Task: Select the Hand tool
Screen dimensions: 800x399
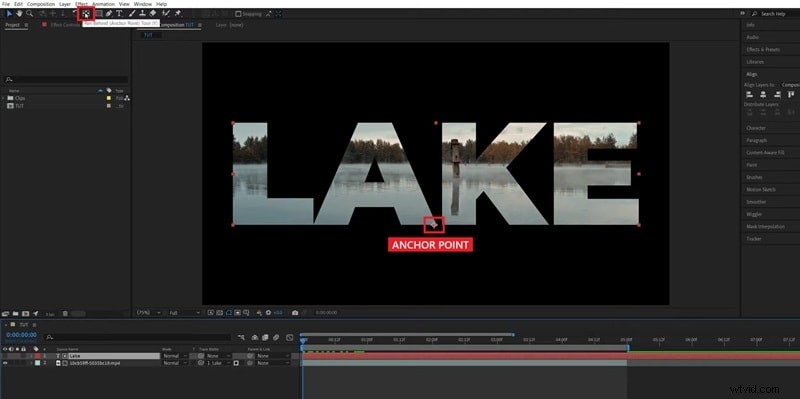Action: click(19, 13)
